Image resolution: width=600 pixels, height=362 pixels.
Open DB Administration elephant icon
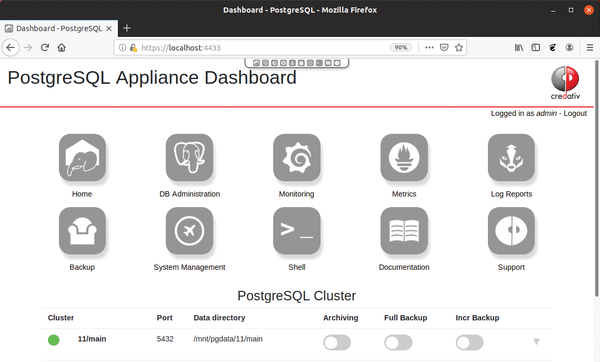pyautogui.click(x=189, y=157)
